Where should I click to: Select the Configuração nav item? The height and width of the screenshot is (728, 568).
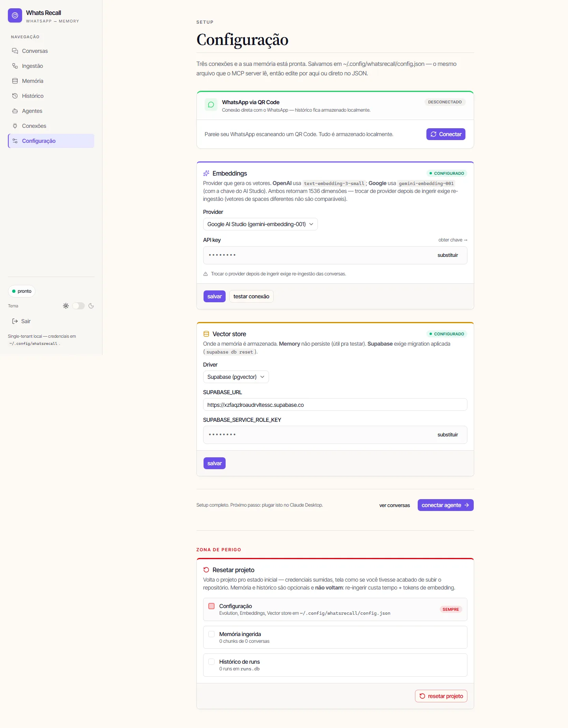51,141
